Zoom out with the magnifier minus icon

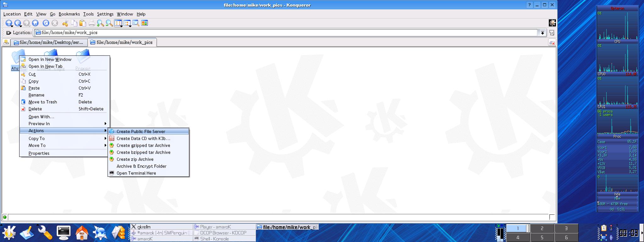tap(109, 23)
